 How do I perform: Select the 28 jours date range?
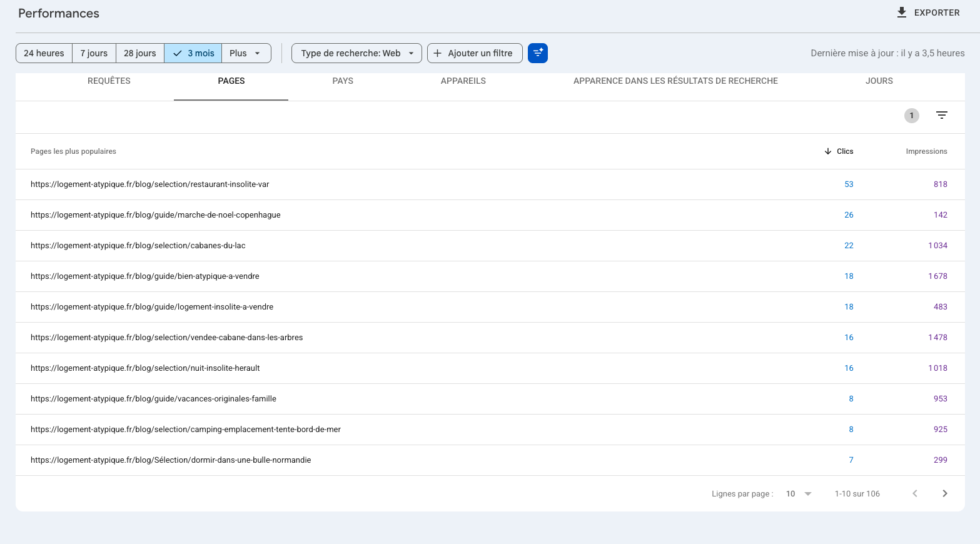click(140, 53)
